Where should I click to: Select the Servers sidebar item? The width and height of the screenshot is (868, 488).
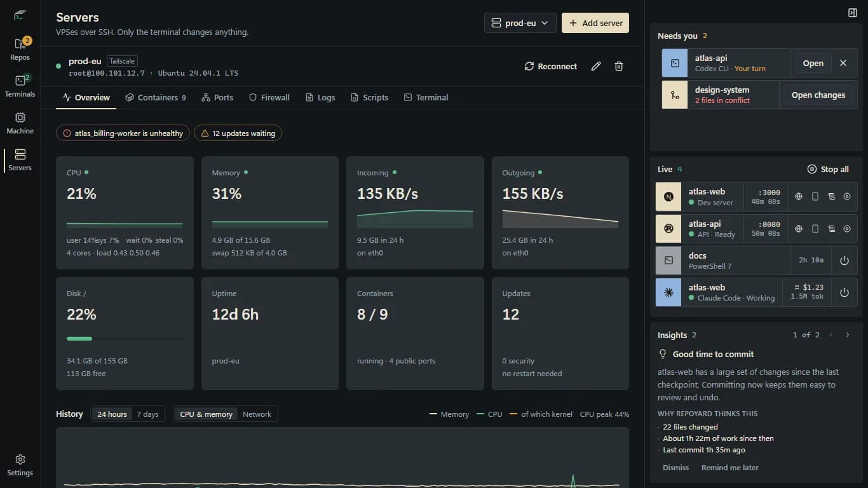(x=20, y=160)
